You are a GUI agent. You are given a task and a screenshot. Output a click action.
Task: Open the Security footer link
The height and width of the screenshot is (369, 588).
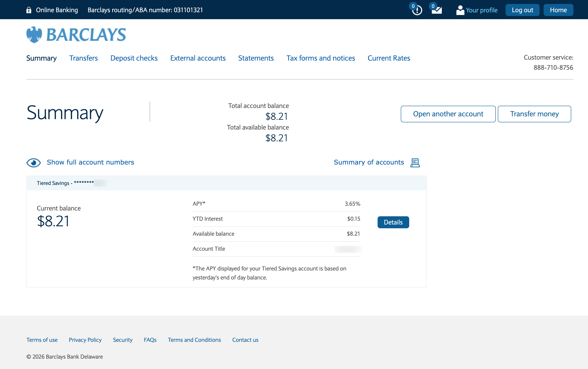123,340
